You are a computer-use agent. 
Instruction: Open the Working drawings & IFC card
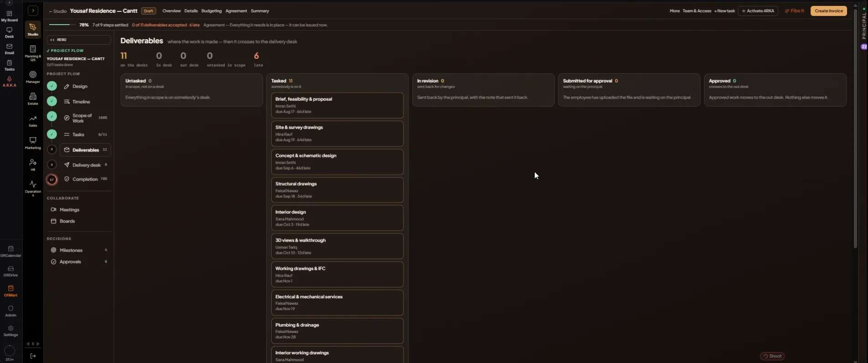point(337,275)
